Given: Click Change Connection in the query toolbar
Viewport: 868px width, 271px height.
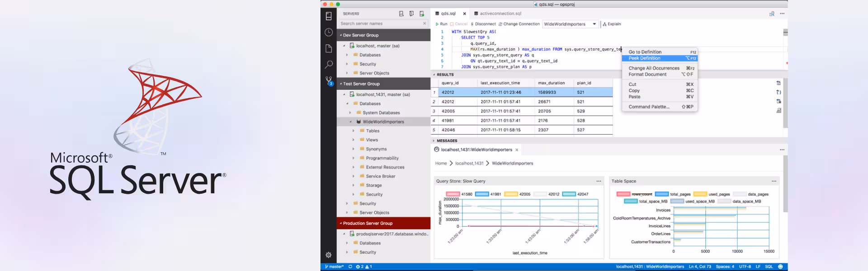Looking at the screenshot, I should (519, 24).
